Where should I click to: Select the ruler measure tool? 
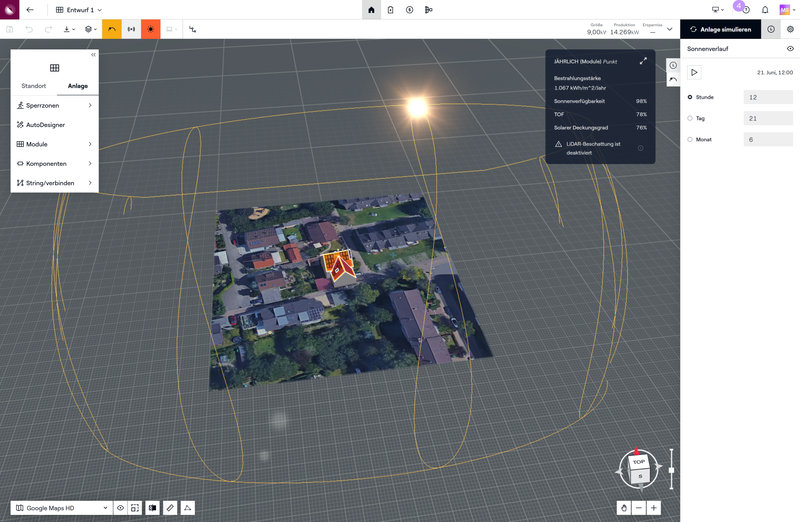170,508
